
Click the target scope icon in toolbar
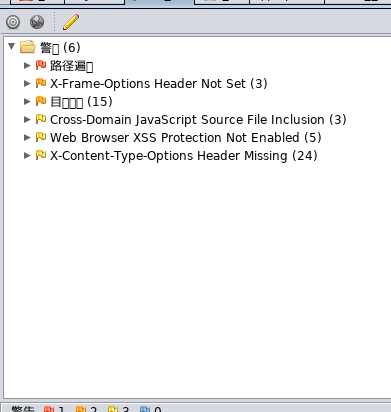coord(13,22)
